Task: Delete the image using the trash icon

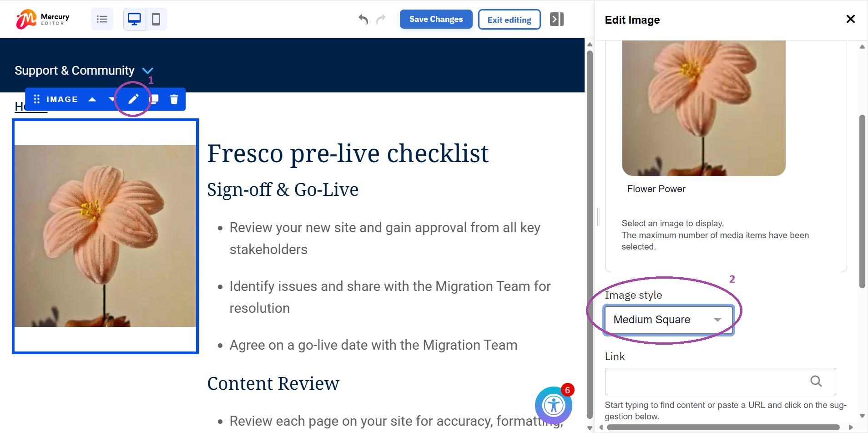Action: (x=174, y=99)
